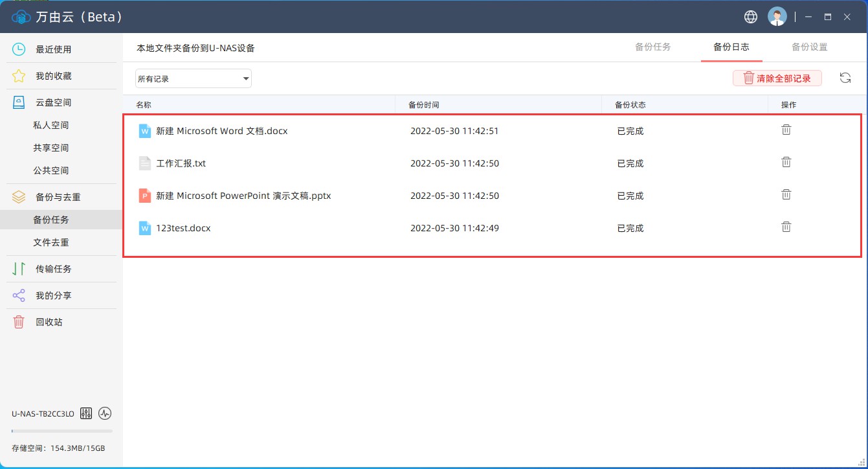The image size is (868, 469).
Task: Select 文件去重 in the sidebar
Action: [x=51, y=242]
